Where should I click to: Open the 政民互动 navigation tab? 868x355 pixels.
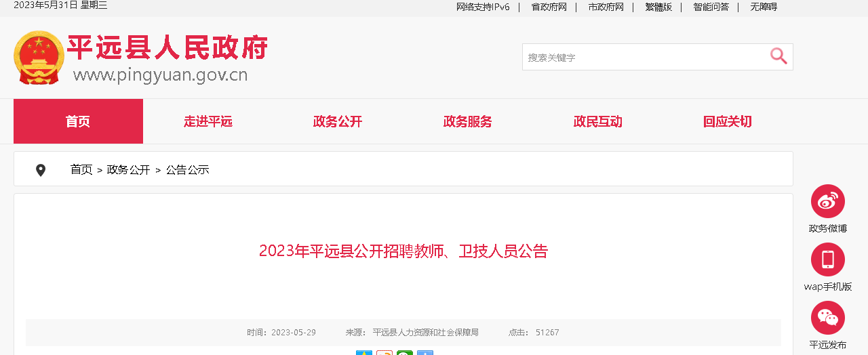coord(598,122)
